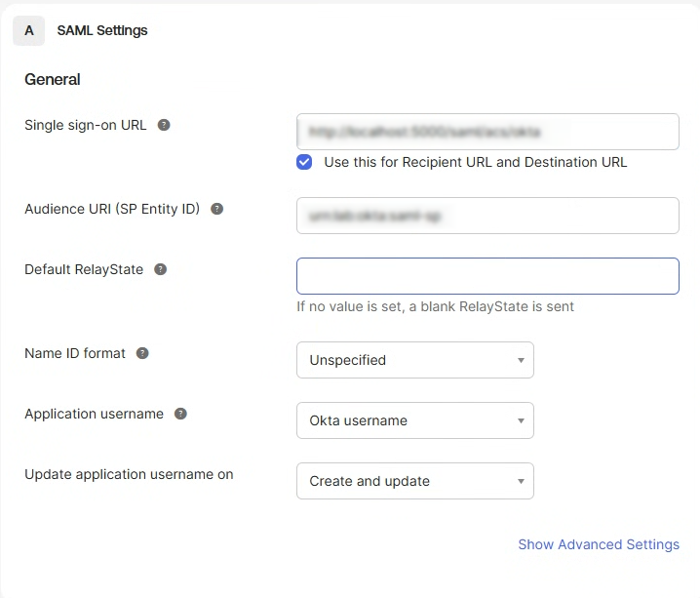Image resolution: width=700 pixels, height=598 pixels.
Task: Click the 'Single sign-on URL' label
Action: pos(85,125)
